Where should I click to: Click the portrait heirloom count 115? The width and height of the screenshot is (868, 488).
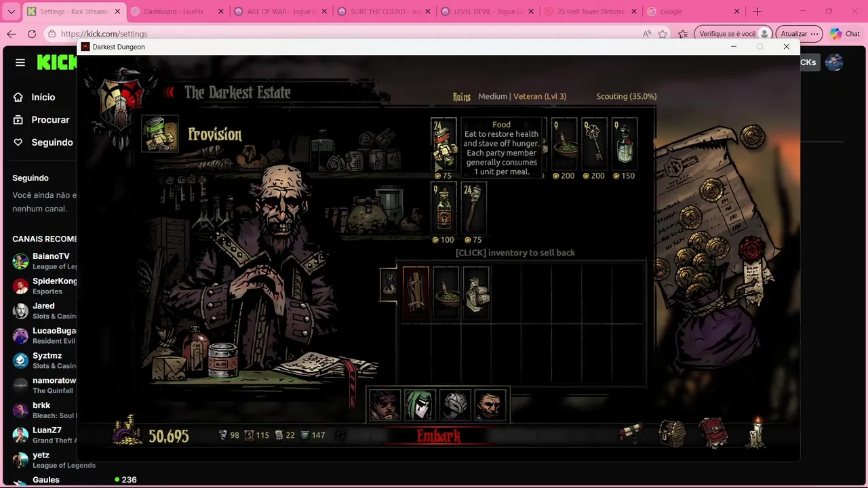tap(257, 435)
